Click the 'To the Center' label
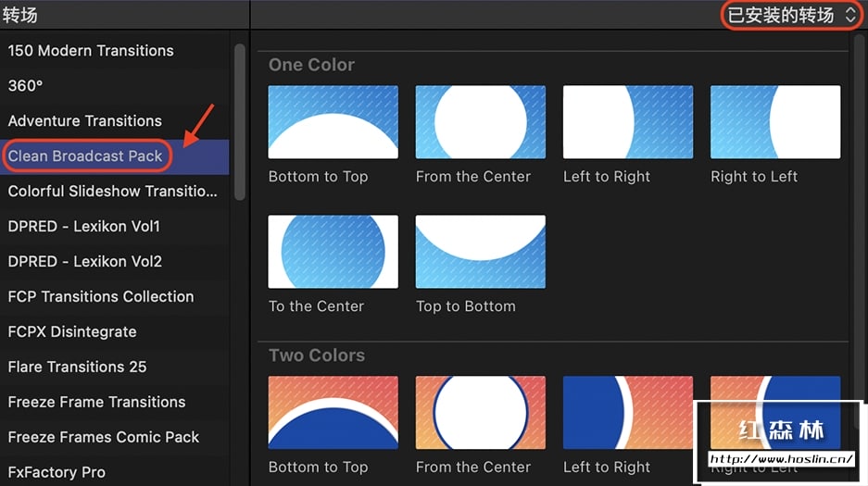 point(316,306)
